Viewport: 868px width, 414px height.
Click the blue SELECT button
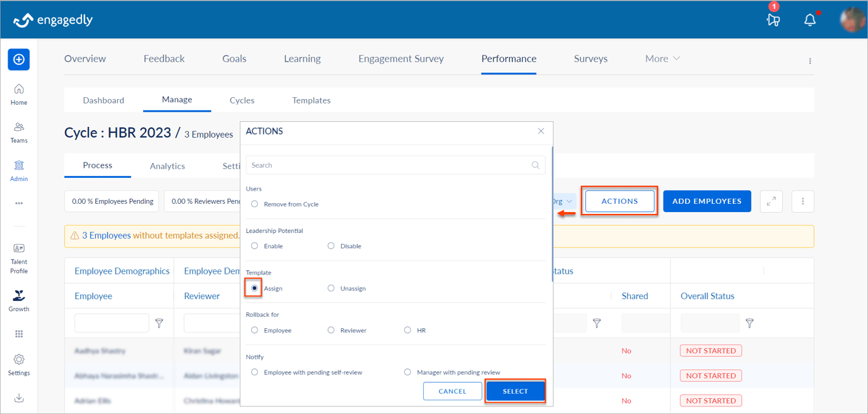point(515,391)
